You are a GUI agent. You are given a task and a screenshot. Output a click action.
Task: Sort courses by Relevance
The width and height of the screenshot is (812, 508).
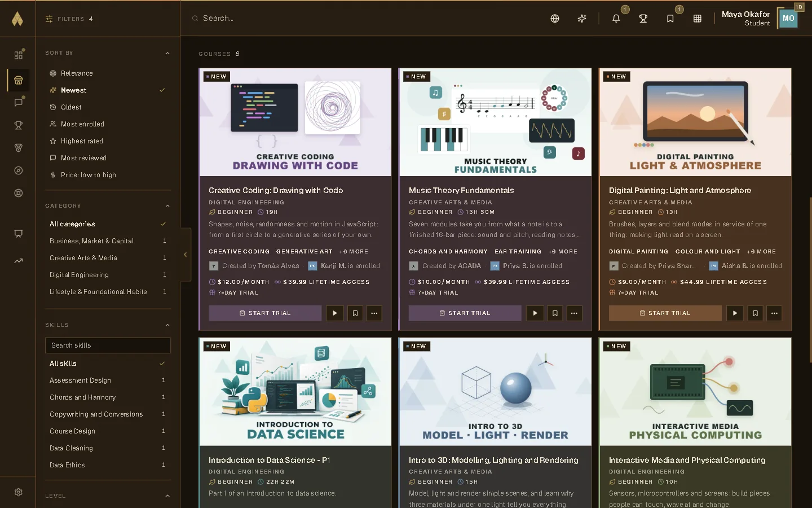(x=108, y=73)
